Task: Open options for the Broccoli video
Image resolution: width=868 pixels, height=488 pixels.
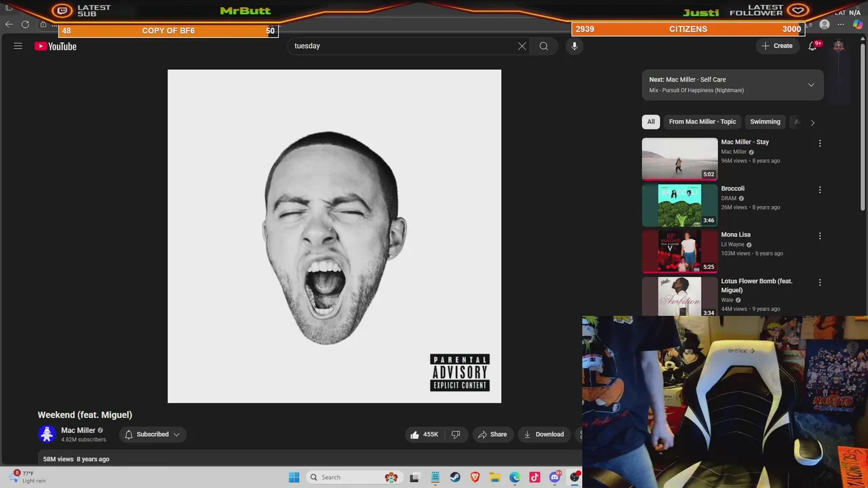Action: click(820, 190)
